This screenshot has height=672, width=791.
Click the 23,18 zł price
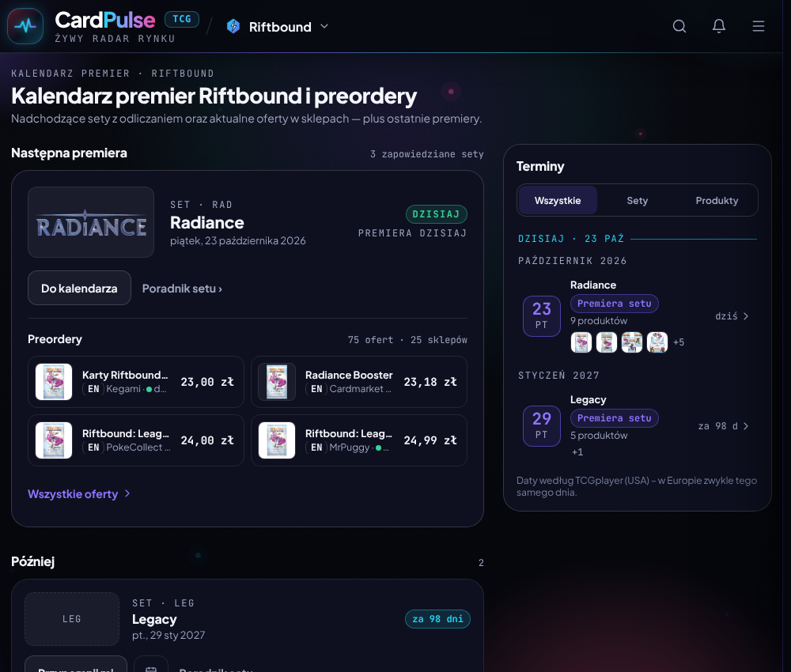(430, 382)
